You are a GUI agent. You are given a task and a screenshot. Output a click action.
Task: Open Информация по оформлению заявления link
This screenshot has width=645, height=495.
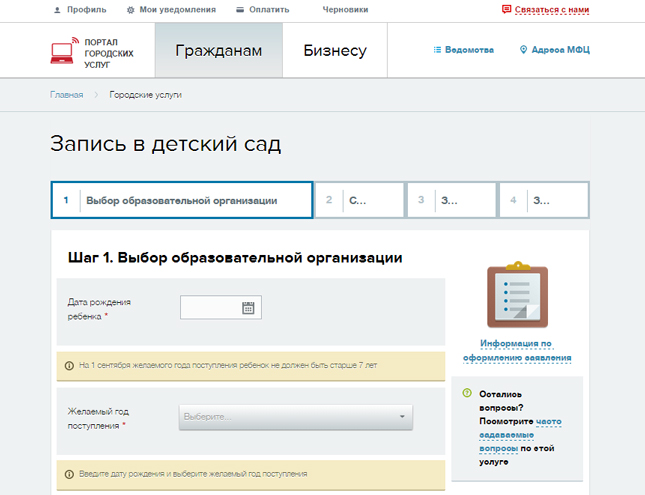click(x=516, y=350)
